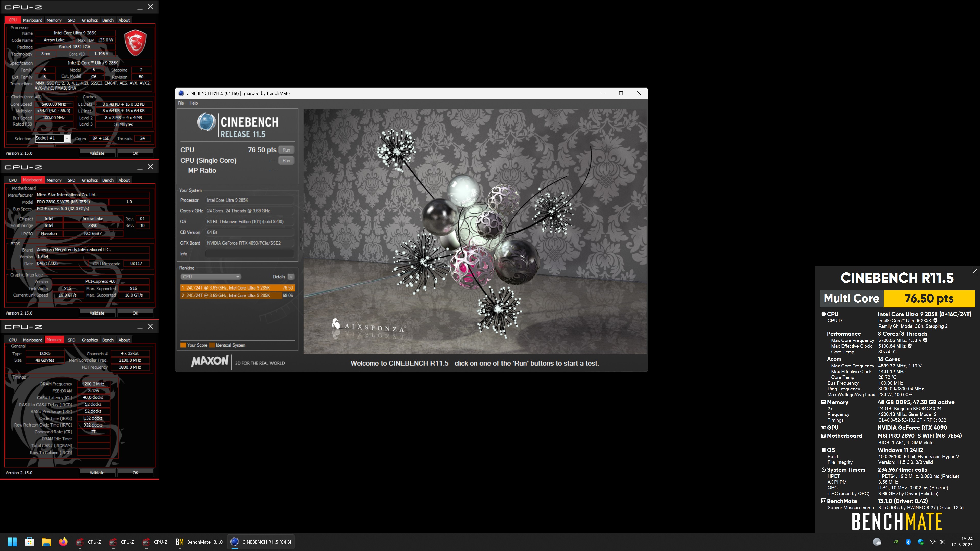The image size is (980, 551).
Task: Switch to Mainboard tab in top CPU-Z window
Action: tap(32, 20)
